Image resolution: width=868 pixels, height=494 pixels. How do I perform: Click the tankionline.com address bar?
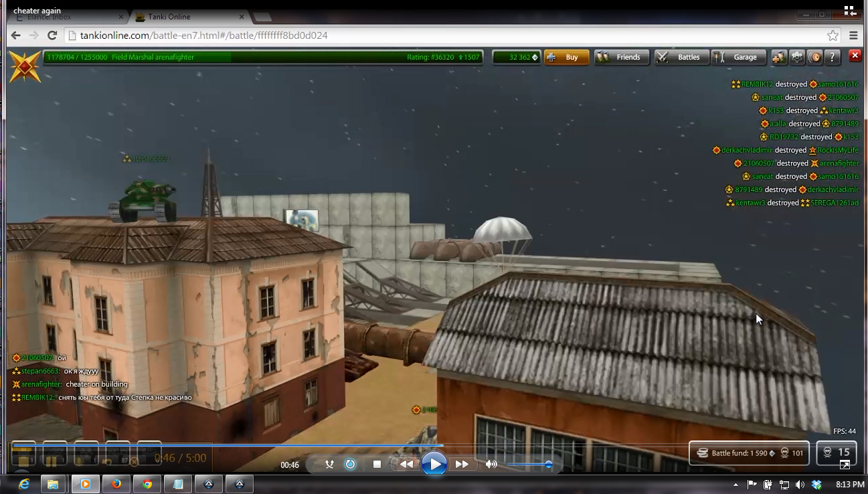click(453, 35)
